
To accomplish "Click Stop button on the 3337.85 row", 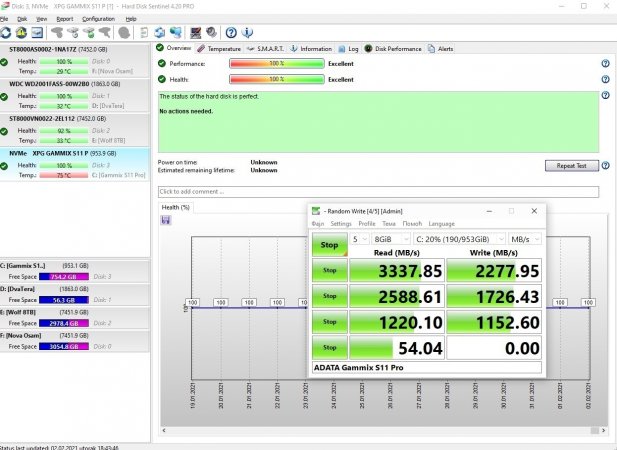I will coord(329,270).
